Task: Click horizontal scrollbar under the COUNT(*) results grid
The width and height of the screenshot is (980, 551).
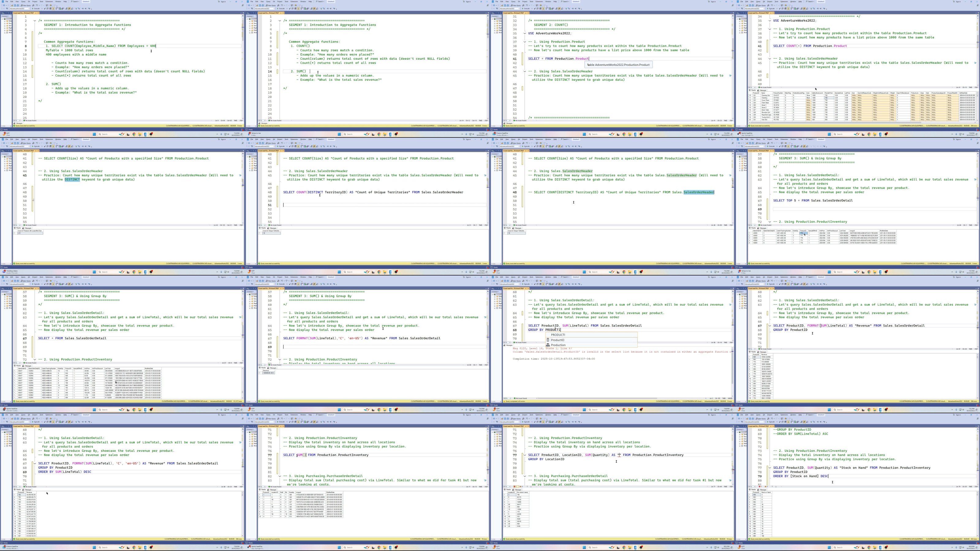Action: pos(837,122)
